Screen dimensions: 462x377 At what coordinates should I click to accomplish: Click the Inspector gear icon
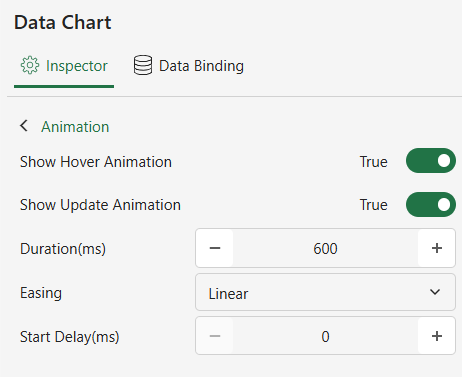pos(30,65)
